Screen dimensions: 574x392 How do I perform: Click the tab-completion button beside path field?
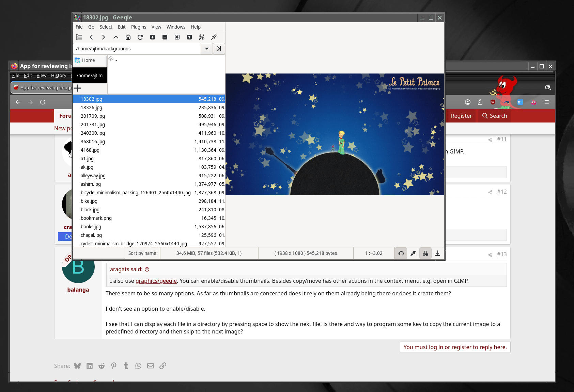tap(219, 49)
